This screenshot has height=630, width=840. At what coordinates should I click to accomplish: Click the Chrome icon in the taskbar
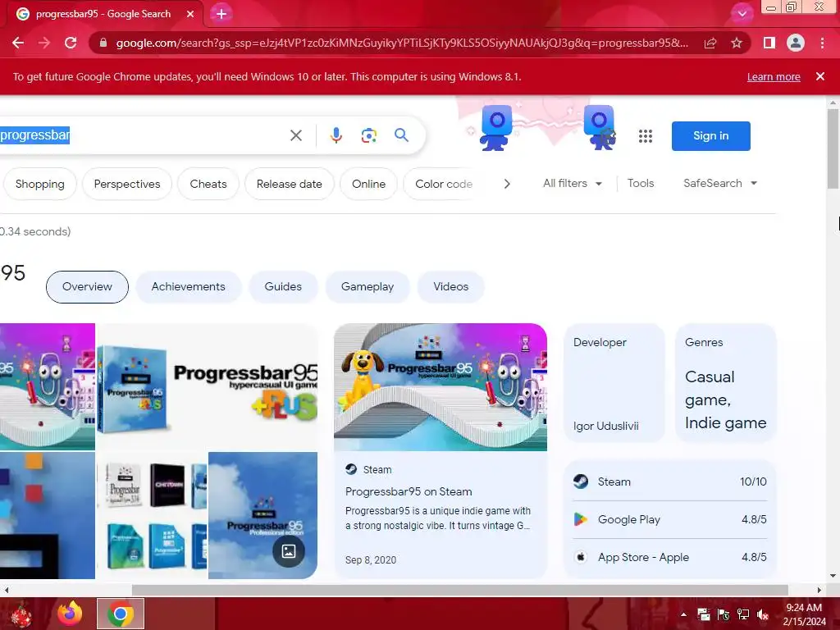pyautogui.click(x=121, y=614)
